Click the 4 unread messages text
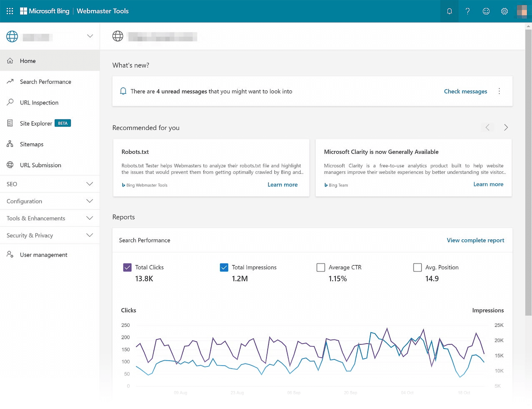 (182, 91)
